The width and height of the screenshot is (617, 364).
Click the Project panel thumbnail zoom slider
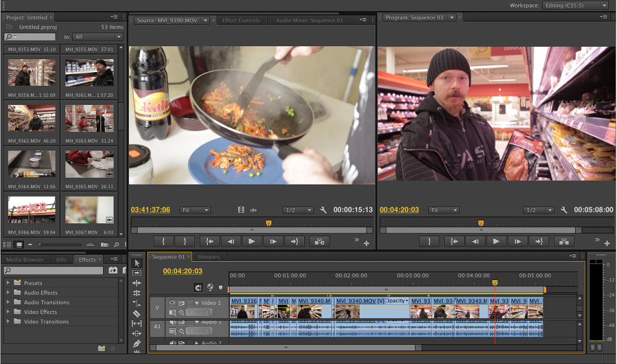tap(41, 245)
